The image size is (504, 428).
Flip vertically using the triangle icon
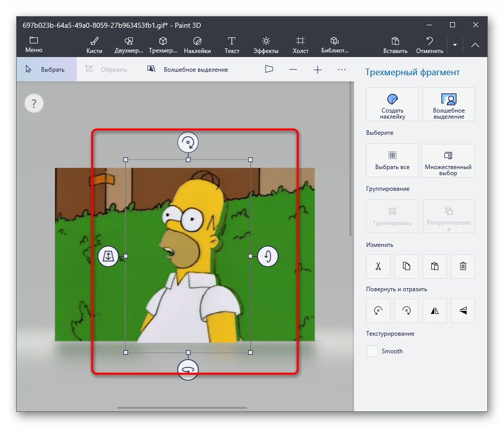coord(463,311)
